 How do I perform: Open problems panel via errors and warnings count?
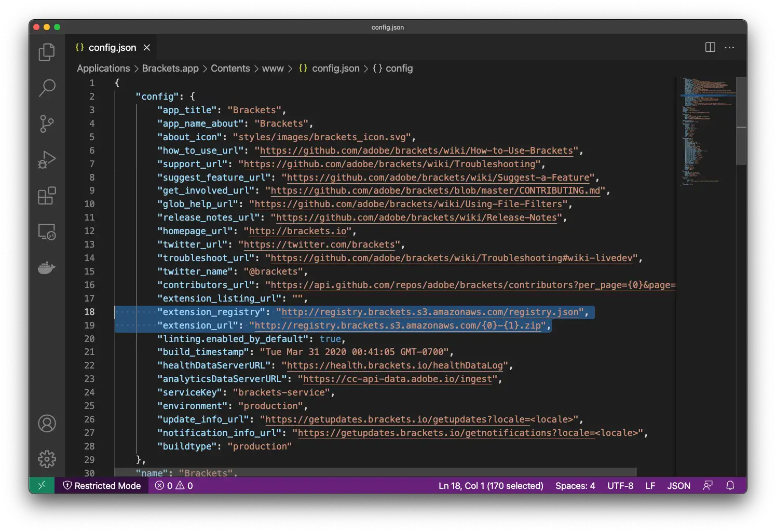174,485
